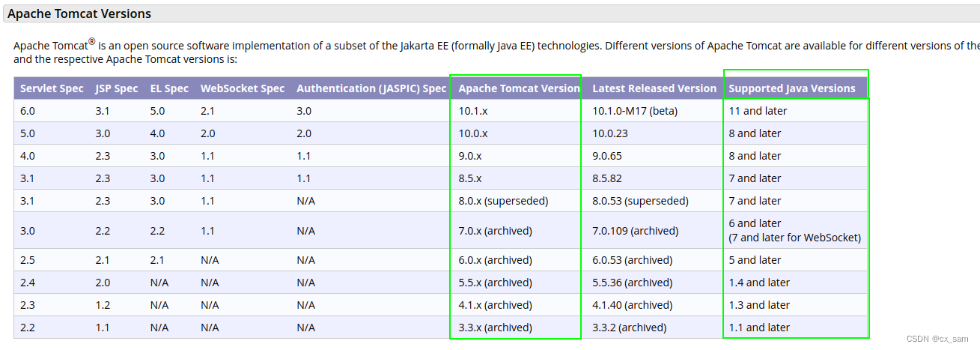This screenshot has height=350, width=980.
Task: Click the "JSP Spec" column header
Action: [x=117, y=88]
